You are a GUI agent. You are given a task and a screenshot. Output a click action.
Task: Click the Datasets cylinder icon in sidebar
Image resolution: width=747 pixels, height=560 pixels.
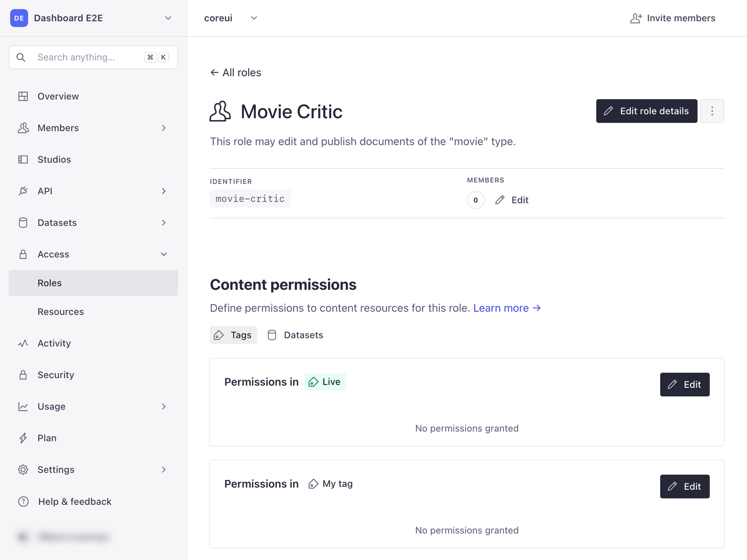point(23,223)
